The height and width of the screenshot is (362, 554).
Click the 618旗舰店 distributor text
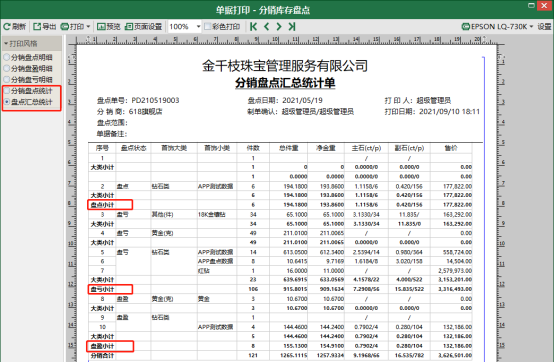pyautogui.click(x=145, y=112)
